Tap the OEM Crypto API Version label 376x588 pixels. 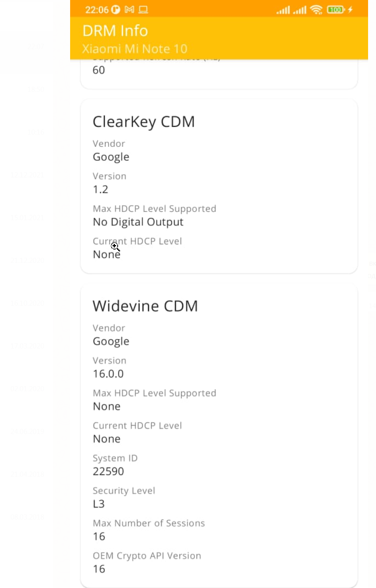coord(147,556)
